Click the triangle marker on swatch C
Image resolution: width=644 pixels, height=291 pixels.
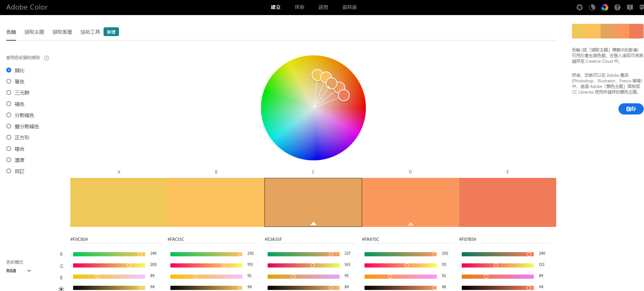[313, 223]
